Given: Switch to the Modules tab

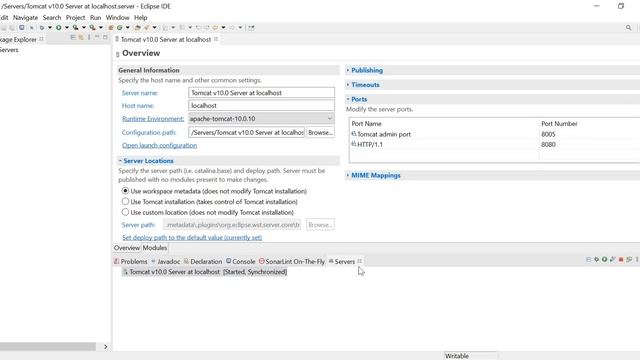Looking at the screenshot, I should click(155, 248).
